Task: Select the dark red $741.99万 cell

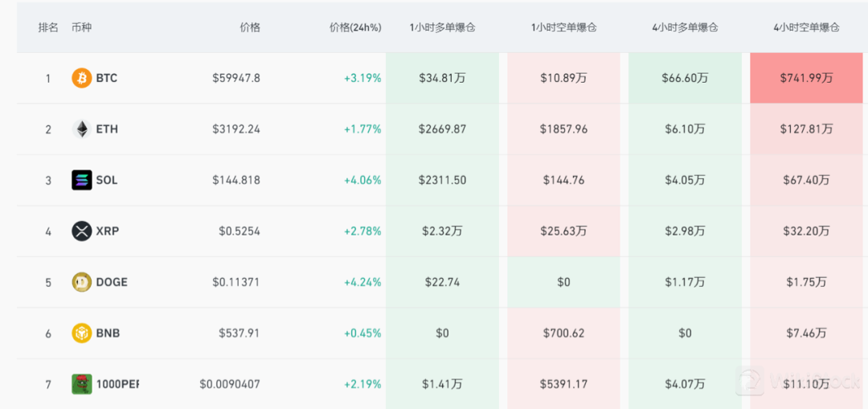Action: [806, 78]
